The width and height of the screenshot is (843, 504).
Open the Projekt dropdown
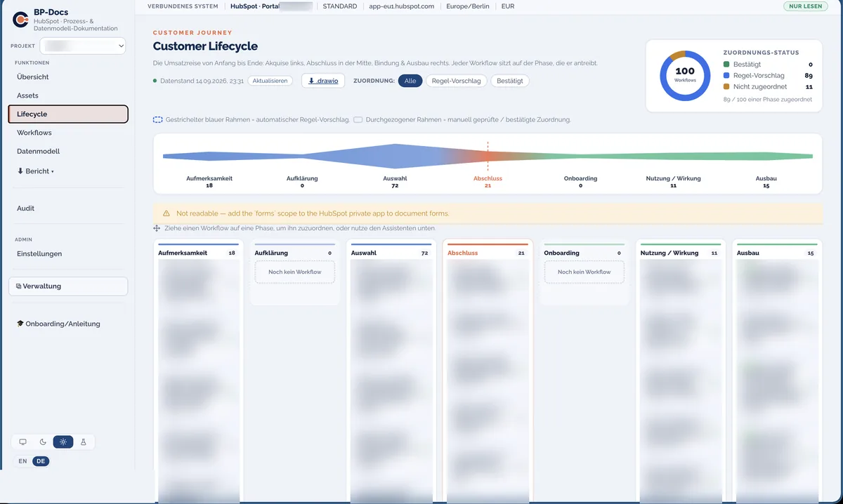[x=83, y=46]
